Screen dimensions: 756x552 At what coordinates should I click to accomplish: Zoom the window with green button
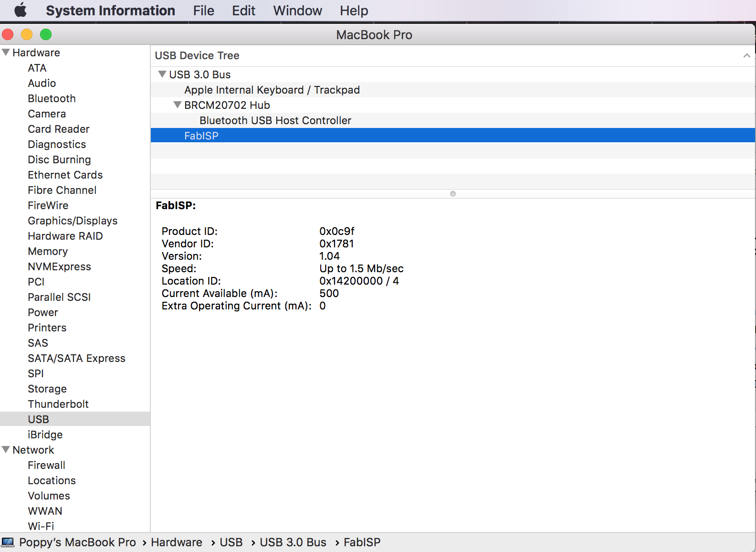(46, 34)
